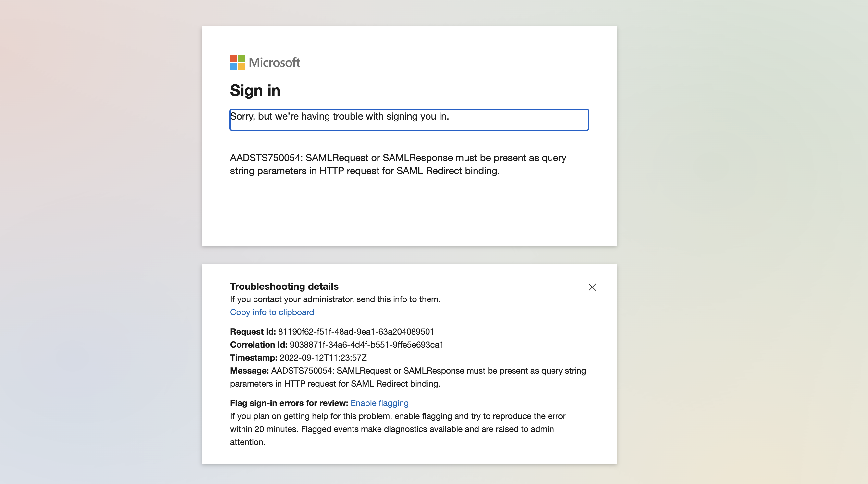Click the AADSTS750054 error text in the sign-in card
This screenshot has height=484, width=868.
point(398,164)
